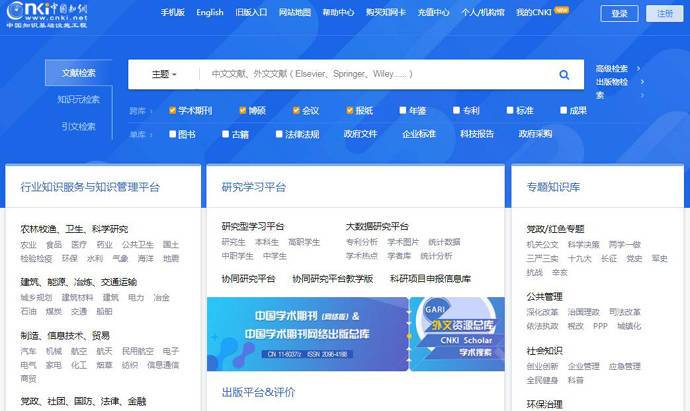Open the 创业创新 link
The width and height of the screenshot is (690, 411).
(x=542, y=366)
